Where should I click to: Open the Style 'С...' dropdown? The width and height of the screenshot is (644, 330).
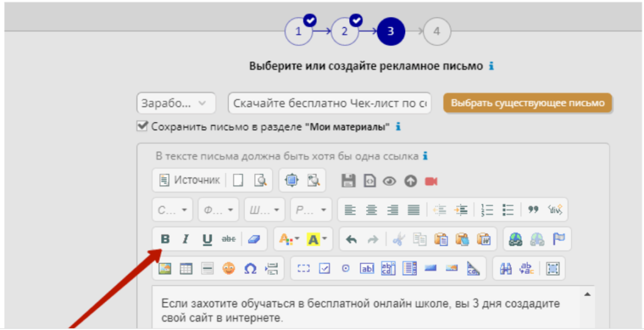click(172, 210)
